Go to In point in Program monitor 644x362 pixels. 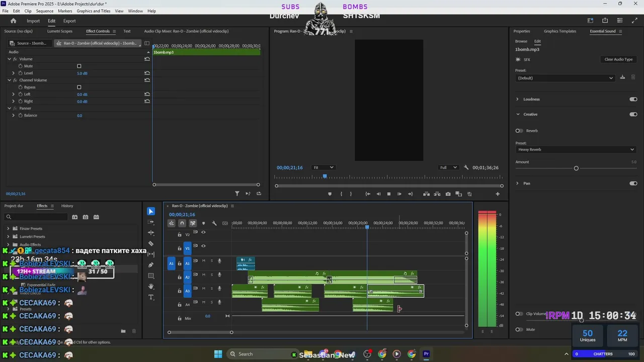pos(368,194)
